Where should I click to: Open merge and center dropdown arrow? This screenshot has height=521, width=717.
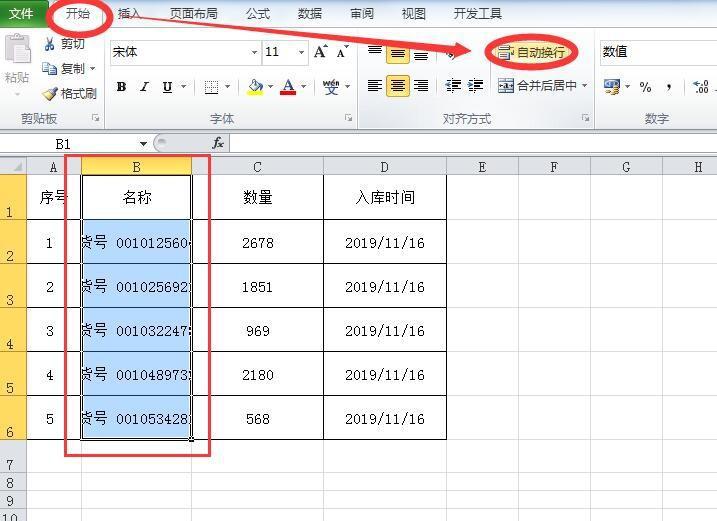pos(584,86)
